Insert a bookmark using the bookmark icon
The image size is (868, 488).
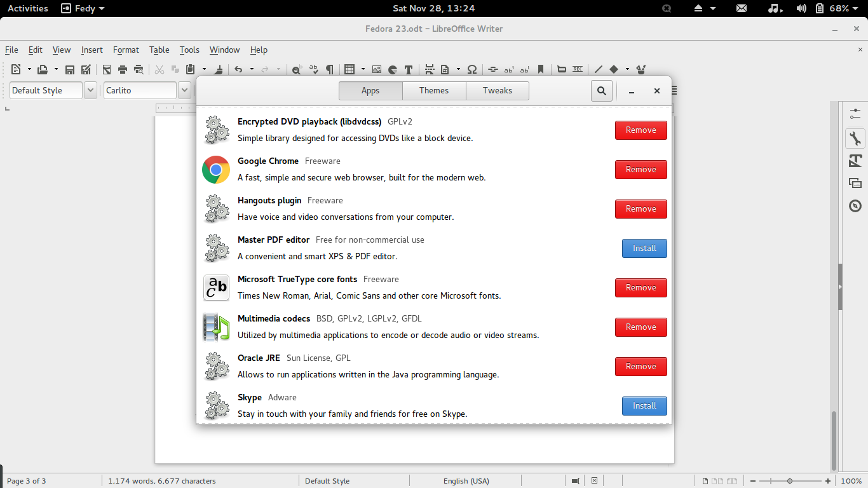pos(541,69)
